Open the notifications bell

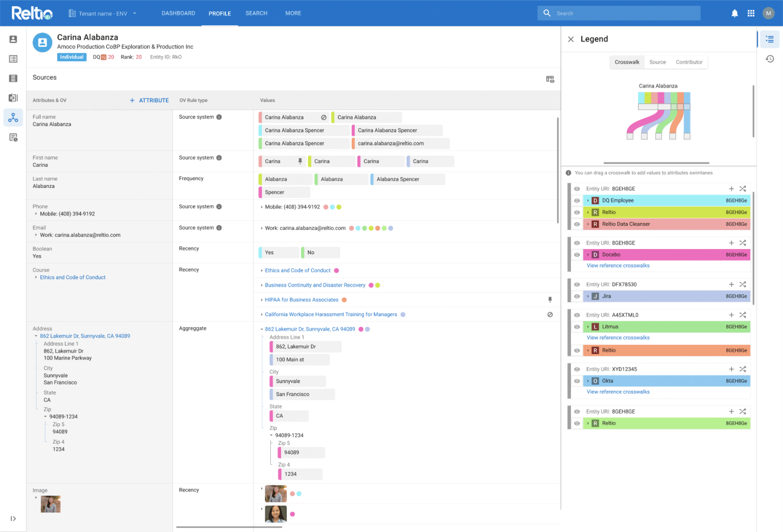tap(735, 13)
